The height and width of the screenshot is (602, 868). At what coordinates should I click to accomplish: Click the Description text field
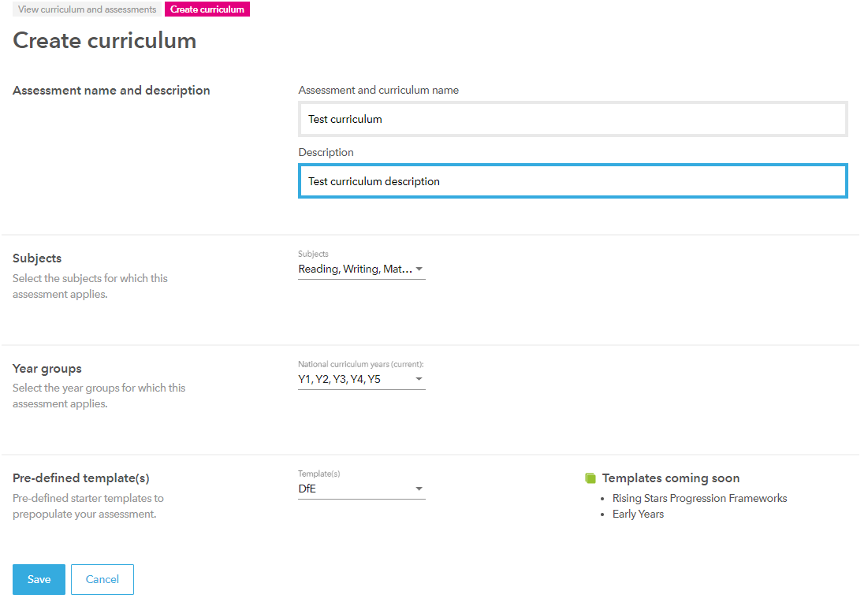(x=572, y=181)
